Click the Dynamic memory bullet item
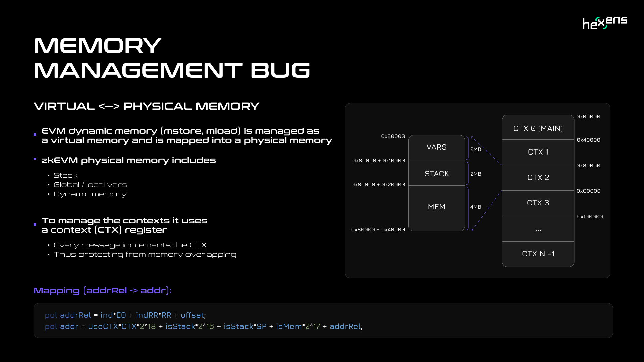The height and width of the screenshot is (362, 644). click(90, 194)
